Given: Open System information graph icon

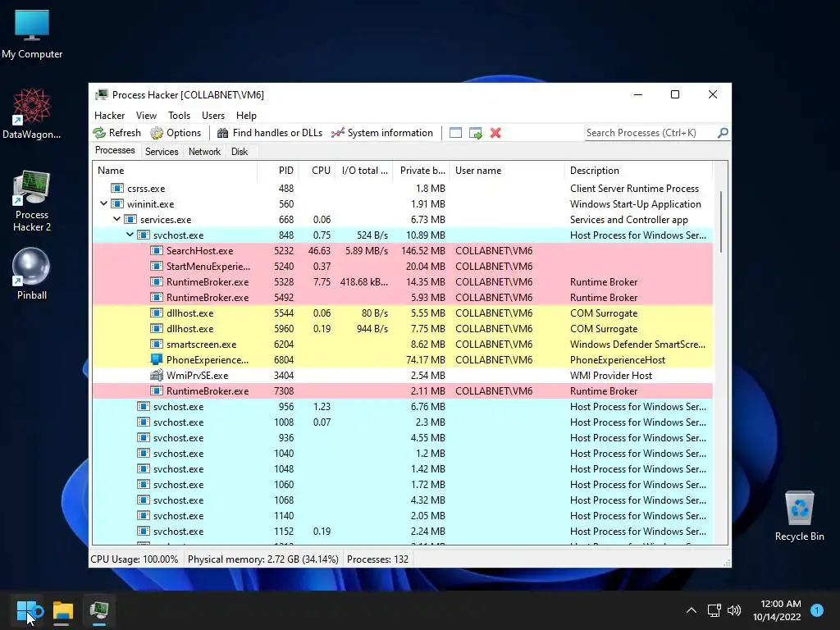Looking at the screenshot, I should point(337,133).
